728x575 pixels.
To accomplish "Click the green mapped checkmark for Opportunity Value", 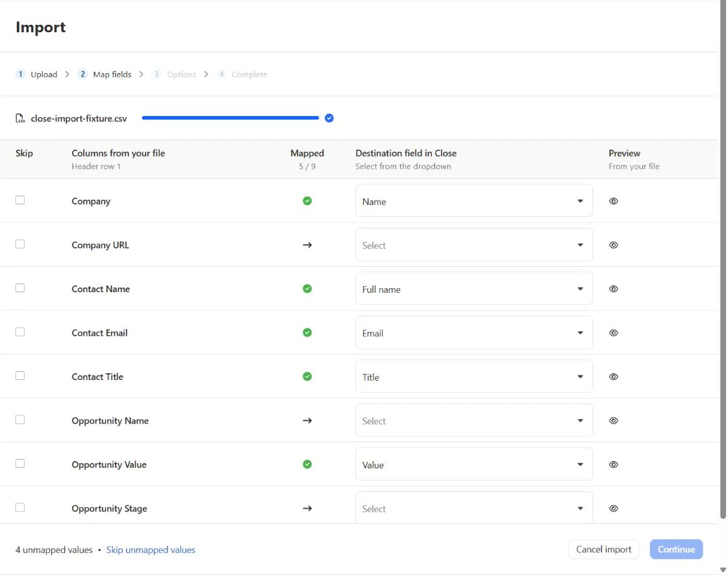I will [x=307, y=464].
